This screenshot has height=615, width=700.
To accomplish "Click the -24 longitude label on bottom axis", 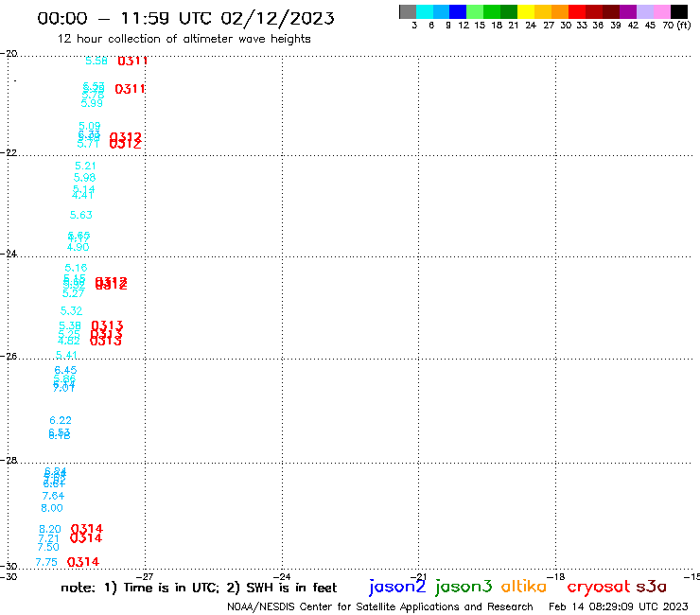I will point(282,576).
